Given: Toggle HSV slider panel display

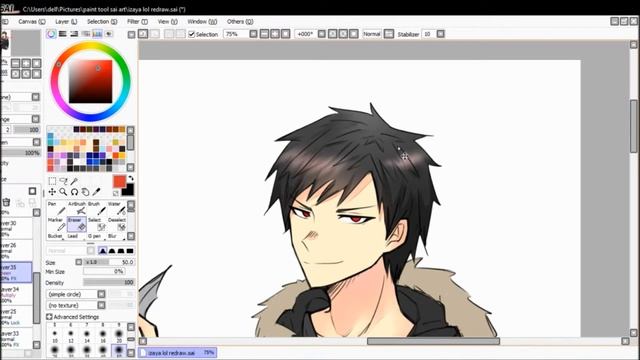Looking at the screenshot, I should 74,34.
